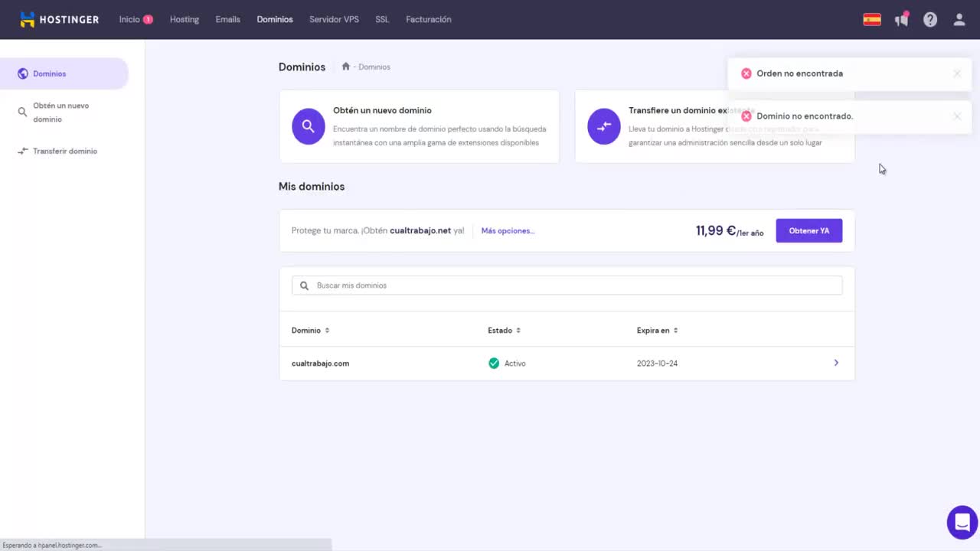This screenshot has height=551, width=980.
Task: Click the notification badge on Inicio
Action: click(x=148, y=19)
